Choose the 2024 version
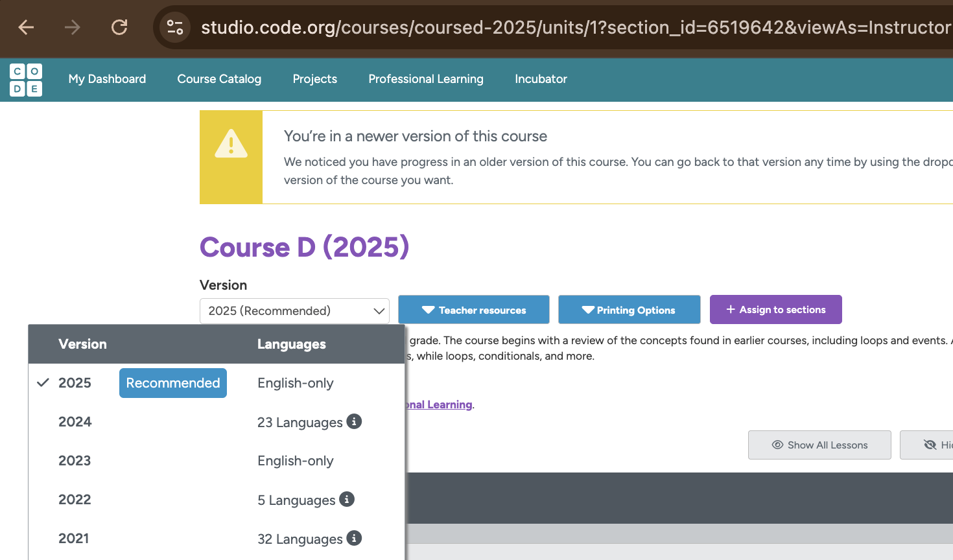Image resolution: width=953 pixels, height=560 pixels. click(x=217, y=422)
